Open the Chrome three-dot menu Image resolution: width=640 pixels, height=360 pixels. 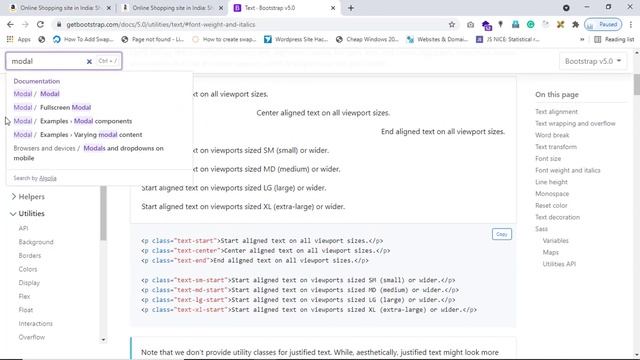click(x=631, y=24)
